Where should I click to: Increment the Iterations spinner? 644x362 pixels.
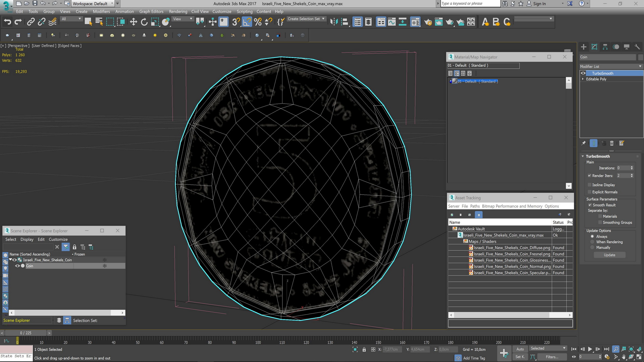coord(632,167)
